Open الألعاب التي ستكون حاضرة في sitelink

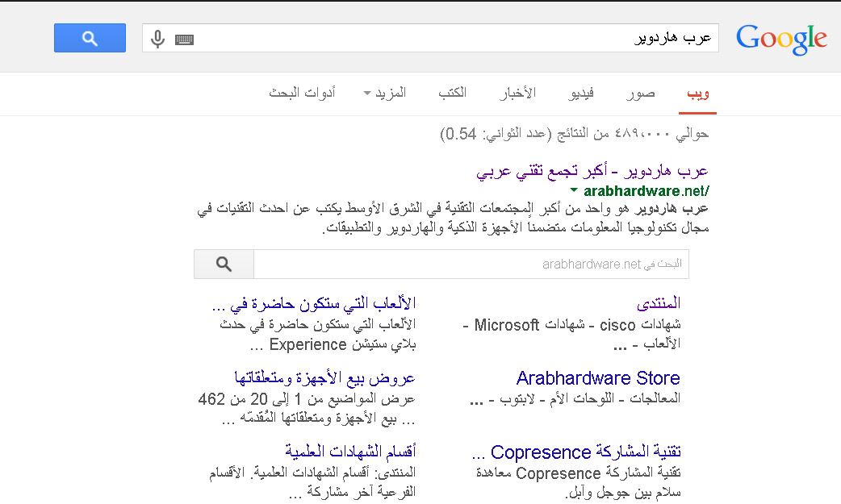[314, 304]
